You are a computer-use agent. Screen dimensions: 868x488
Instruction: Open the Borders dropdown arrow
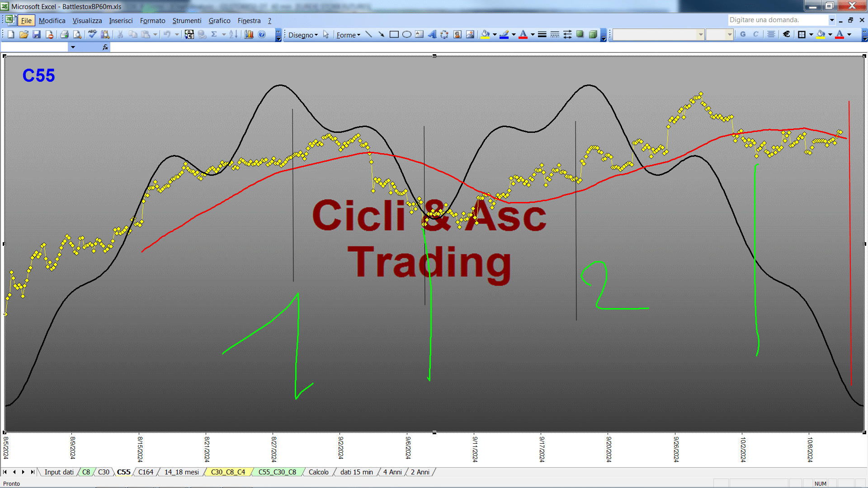tap(811, 34)
